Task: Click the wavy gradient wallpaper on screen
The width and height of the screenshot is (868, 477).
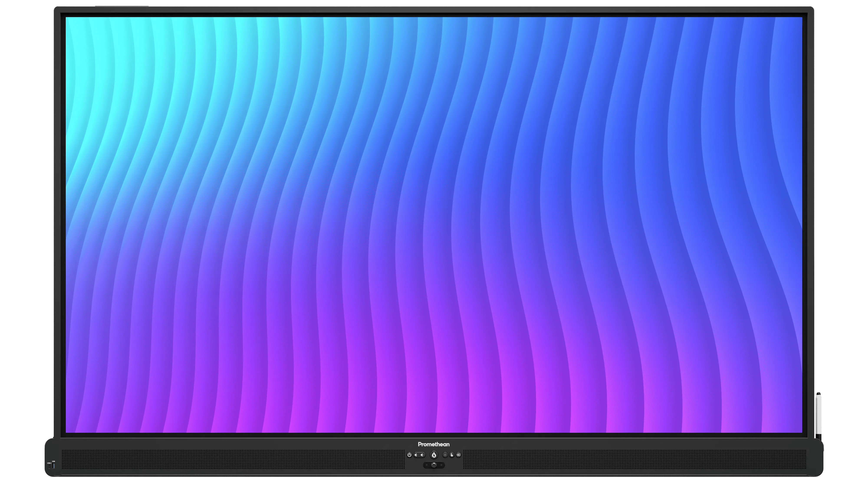Action: tap(434, 222)
